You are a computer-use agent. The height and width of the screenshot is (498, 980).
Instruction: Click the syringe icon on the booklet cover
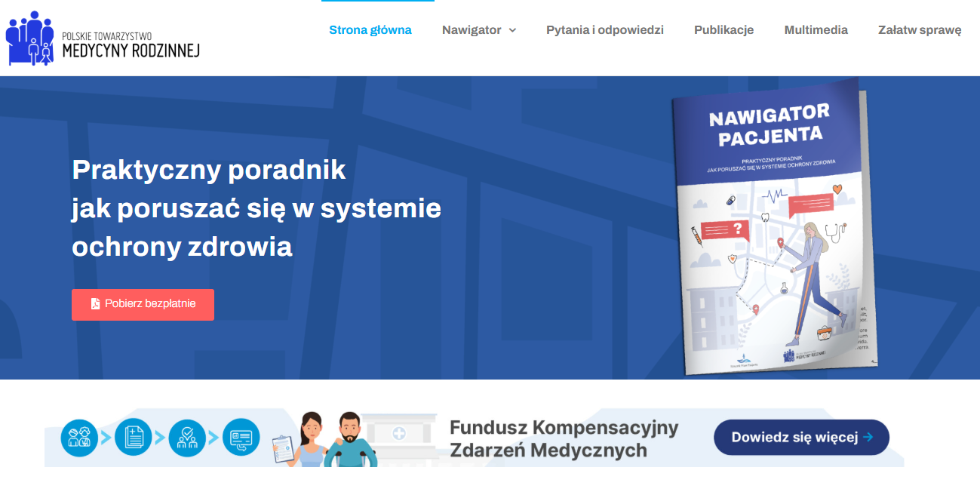696,237
